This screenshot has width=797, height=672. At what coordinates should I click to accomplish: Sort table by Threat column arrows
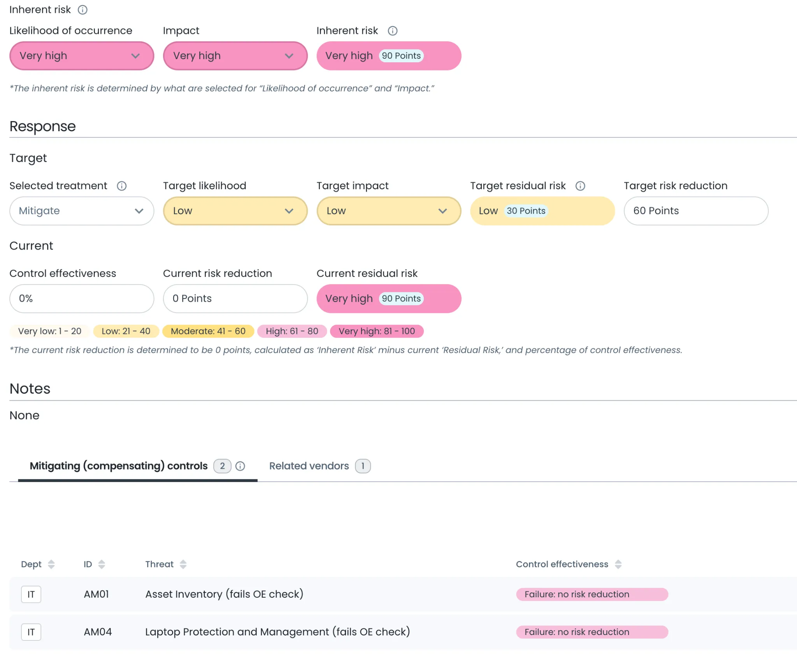tap(183, 564)
